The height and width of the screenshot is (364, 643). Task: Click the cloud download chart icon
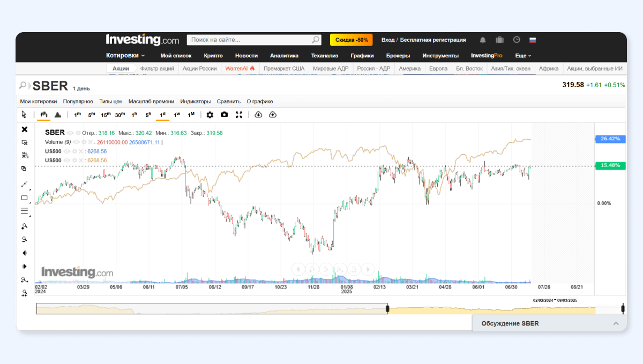click(258, 115)
